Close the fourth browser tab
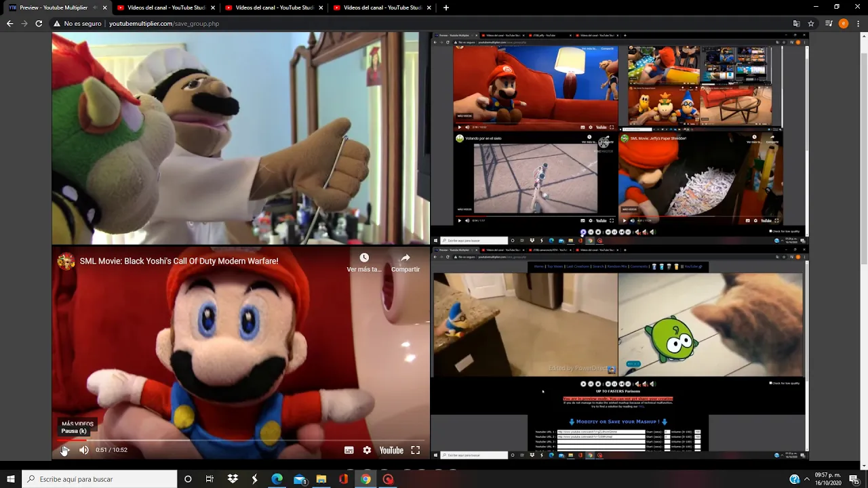The width and height of the screenshot is (868, 488). coord(429,7)
